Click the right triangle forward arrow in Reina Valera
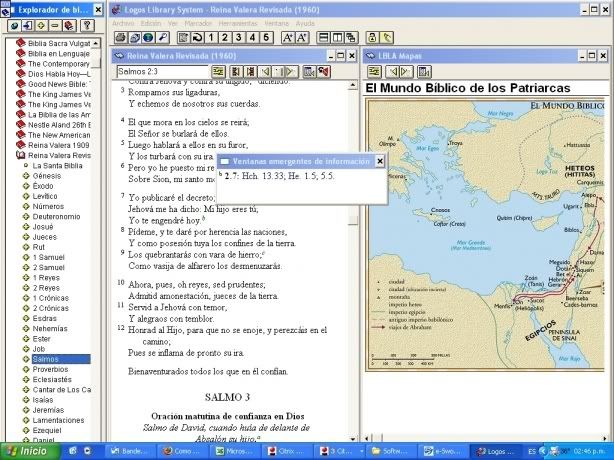This screenshot has height=460, width=614. pos(290,72)
